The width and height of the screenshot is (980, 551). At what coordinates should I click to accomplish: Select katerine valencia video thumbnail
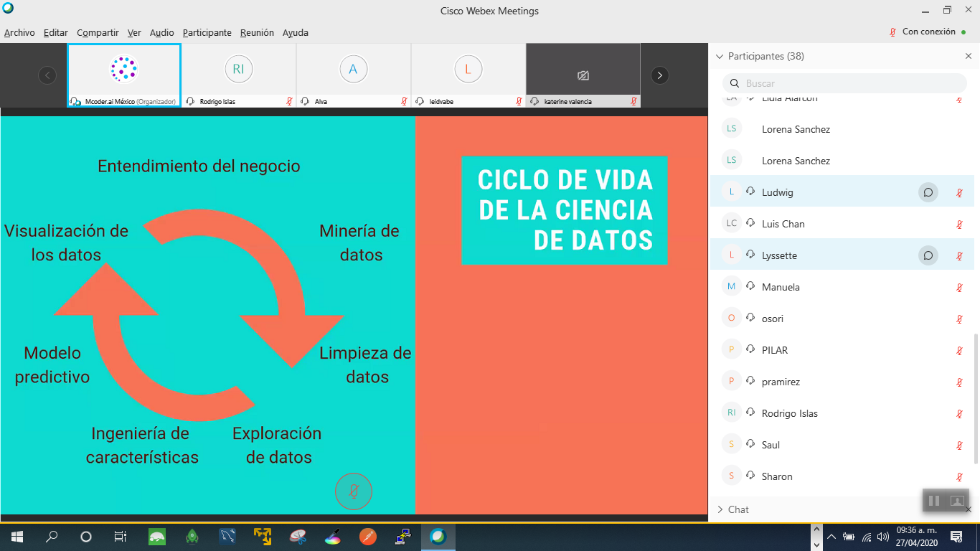coord(583,75)
